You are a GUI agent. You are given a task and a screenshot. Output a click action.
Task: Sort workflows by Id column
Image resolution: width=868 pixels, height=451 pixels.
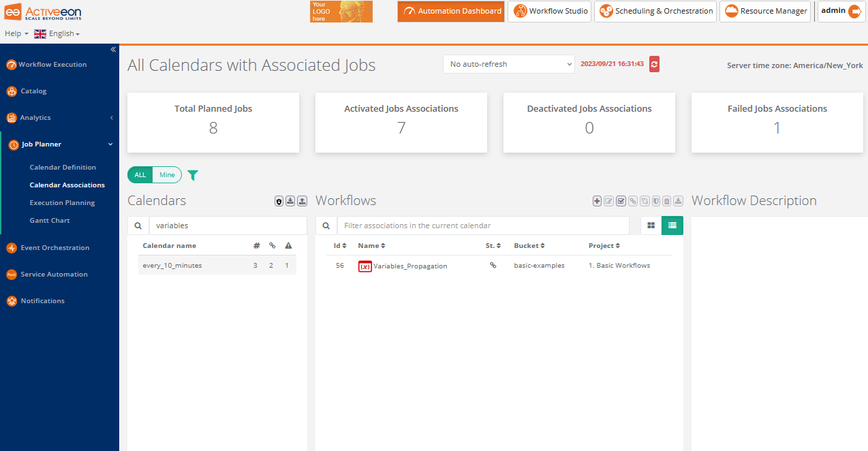point(340,246)
